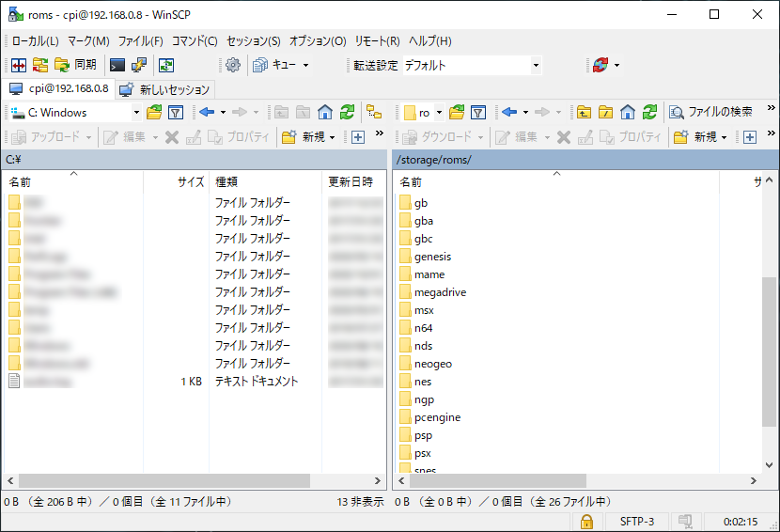The width and height of the screenshot is (780, 532).
Task: Go back in remote panel history
Action: tap(509, 113)
